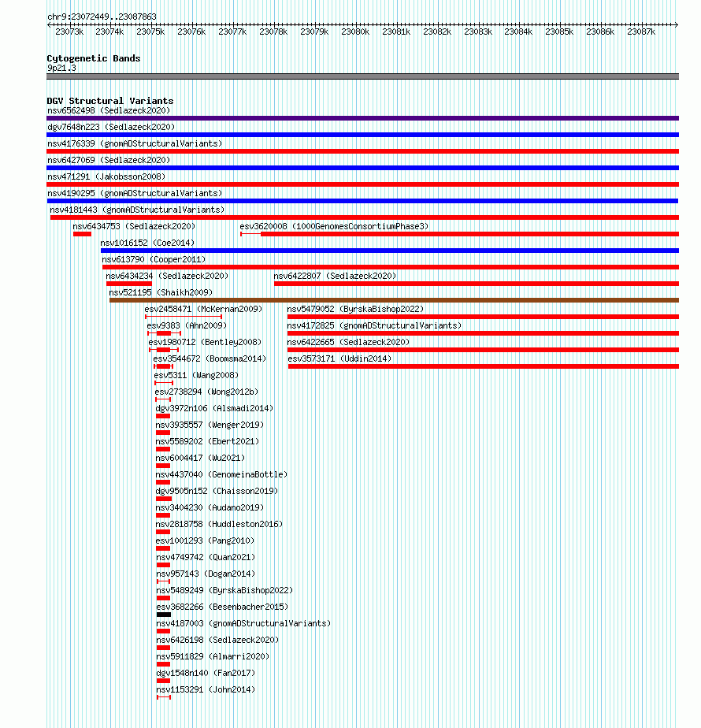Open dgv1548n140 (Fan2017) label
701x728 pixels.
[x=206, y=673]
